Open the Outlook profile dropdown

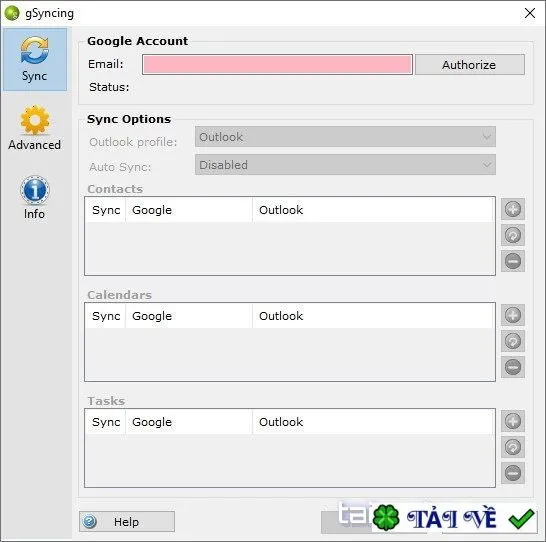pos(345,137)
